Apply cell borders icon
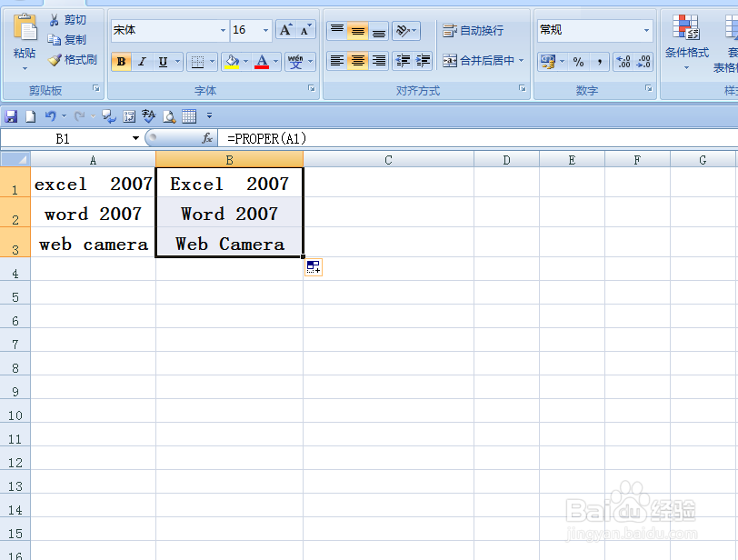Screen dimensions: 738x560 [x=198, y=62]
